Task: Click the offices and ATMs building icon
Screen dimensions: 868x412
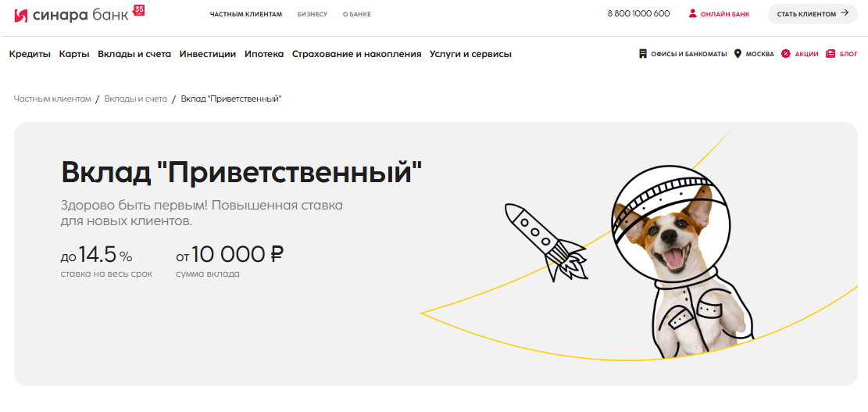Action: pos(643,54)
